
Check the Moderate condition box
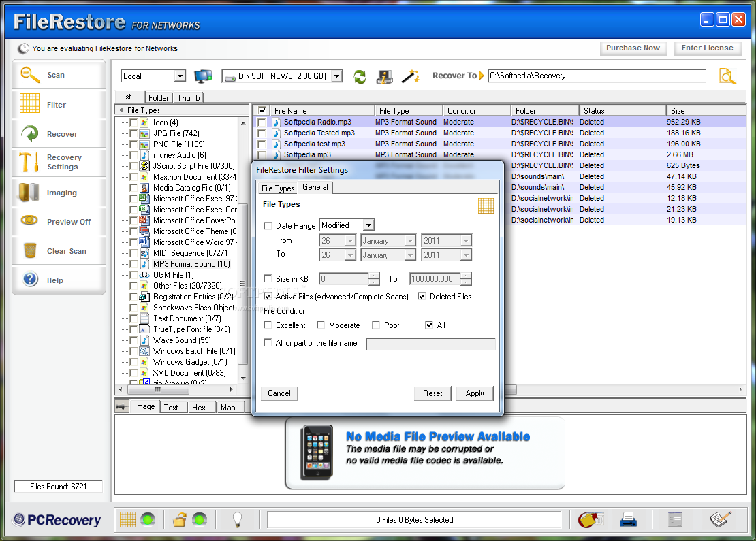321,325
